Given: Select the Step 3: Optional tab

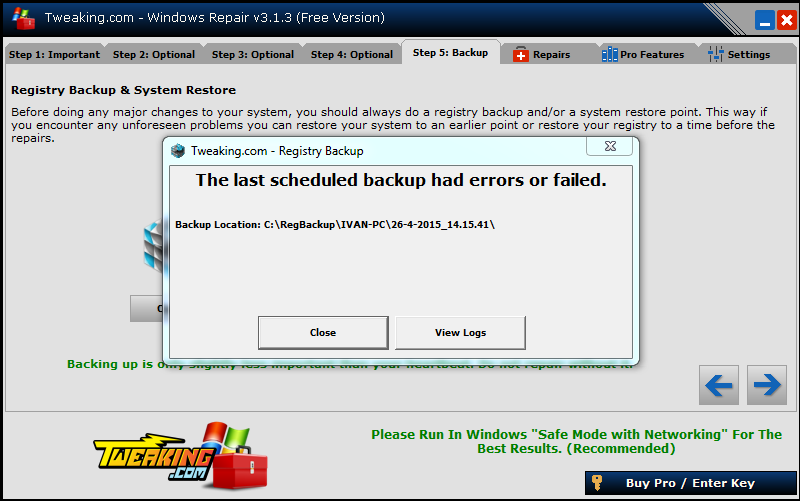Looking at the screenshot, I should point(253,55).
